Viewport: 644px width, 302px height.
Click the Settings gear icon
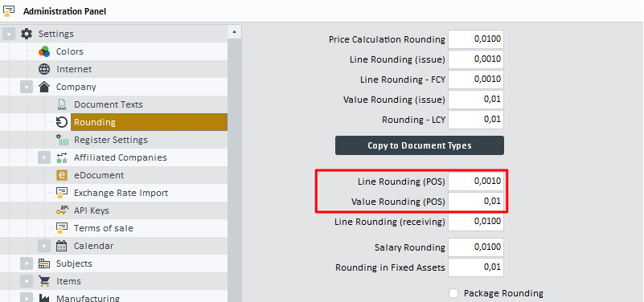pyautogui.click(x=27, y=34)
